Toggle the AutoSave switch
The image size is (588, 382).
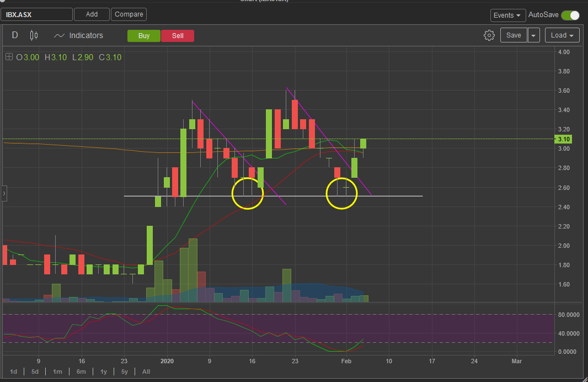tap(570, 15)
